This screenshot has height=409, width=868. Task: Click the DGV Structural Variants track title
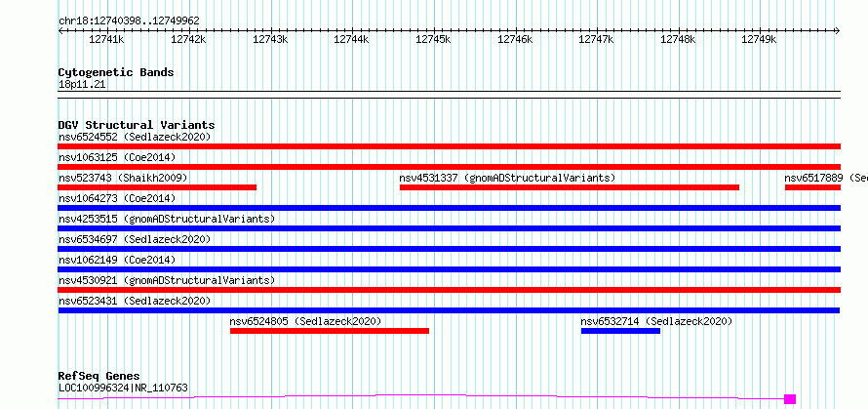[x=137, y=125]
